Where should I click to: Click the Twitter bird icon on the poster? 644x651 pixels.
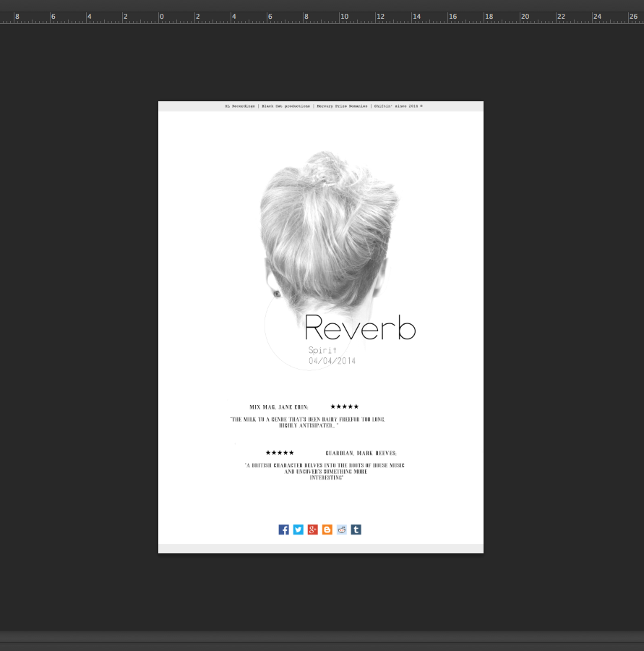click(x=299, y=529)
